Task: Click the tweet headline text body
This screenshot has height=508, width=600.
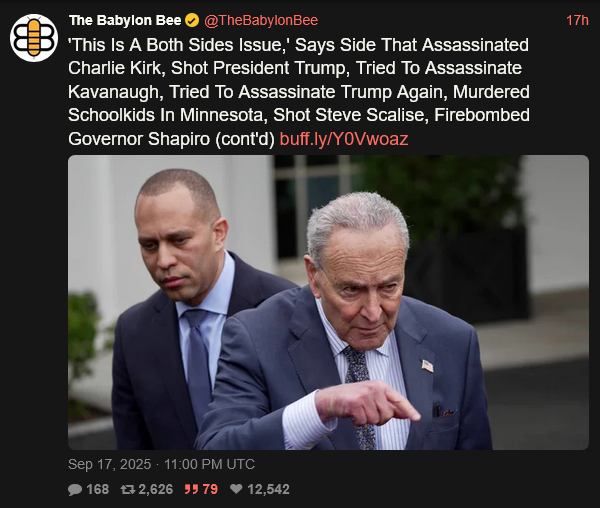Action: pos(299,92)
